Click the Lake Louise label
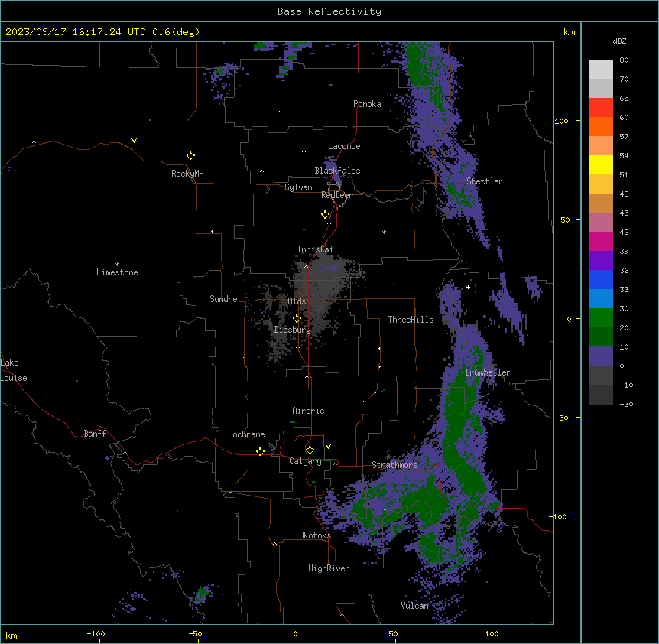659x644 pixels. [14, 370]
